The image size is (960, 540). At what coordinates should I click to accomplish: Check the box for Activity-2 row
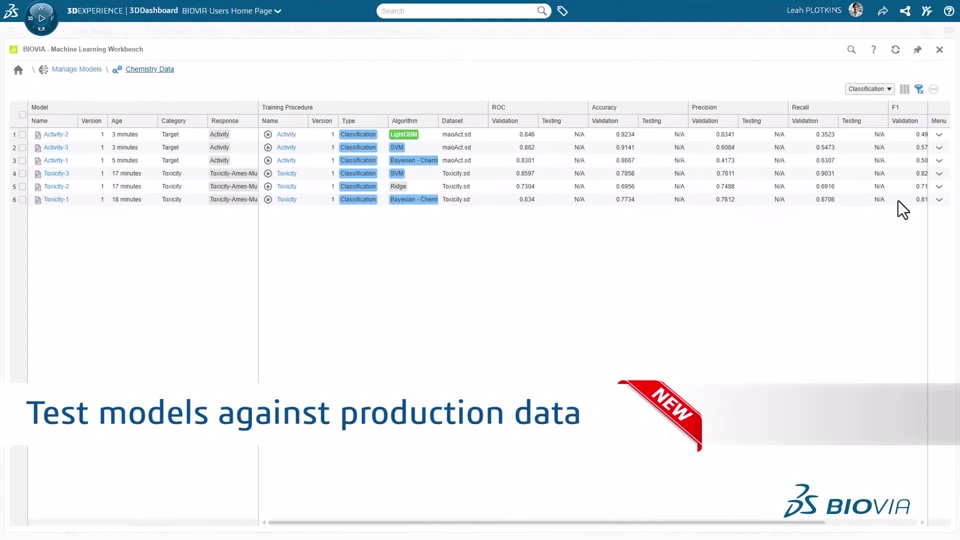[22, 135]
